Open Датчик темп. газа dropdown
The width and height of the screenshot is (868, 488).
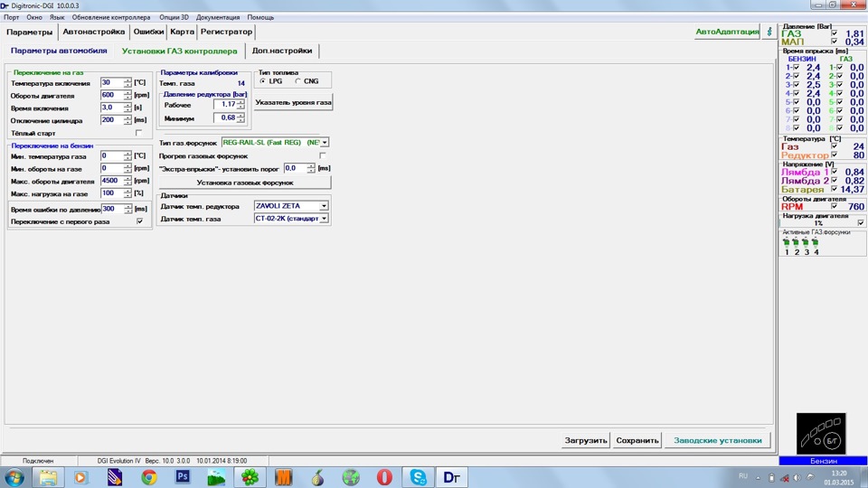tap(324, 219)
